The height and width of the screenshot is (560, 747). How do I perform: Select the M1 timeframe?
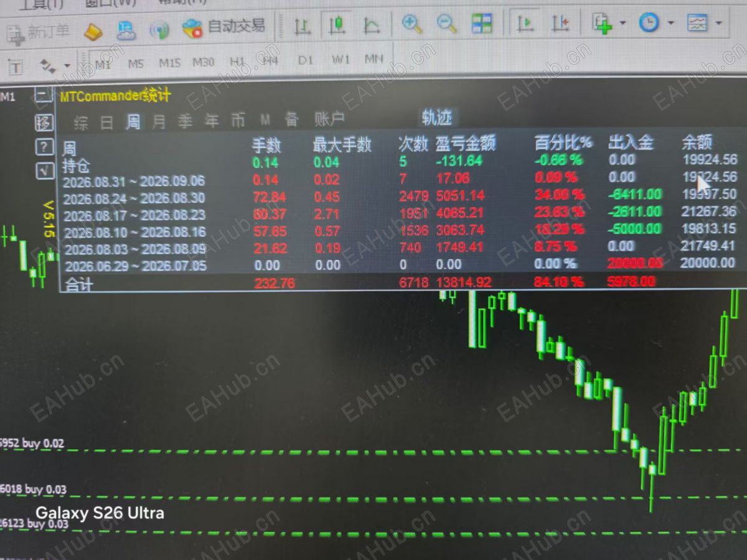(103, 64)
